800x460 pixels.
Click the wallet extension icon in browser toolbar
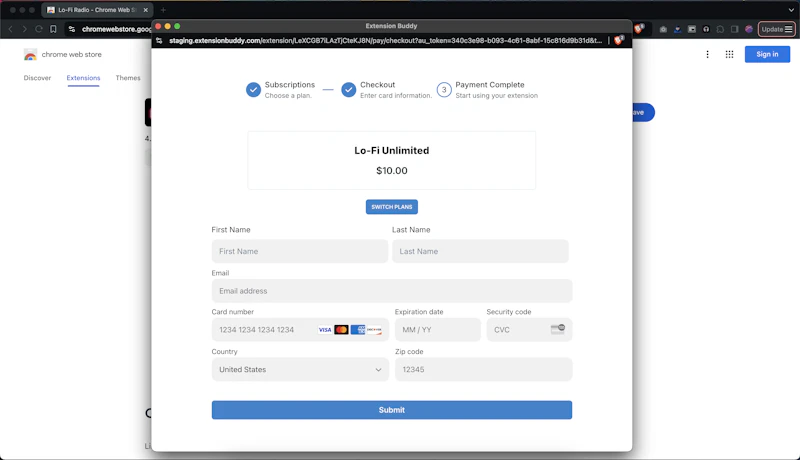[691, 29]
